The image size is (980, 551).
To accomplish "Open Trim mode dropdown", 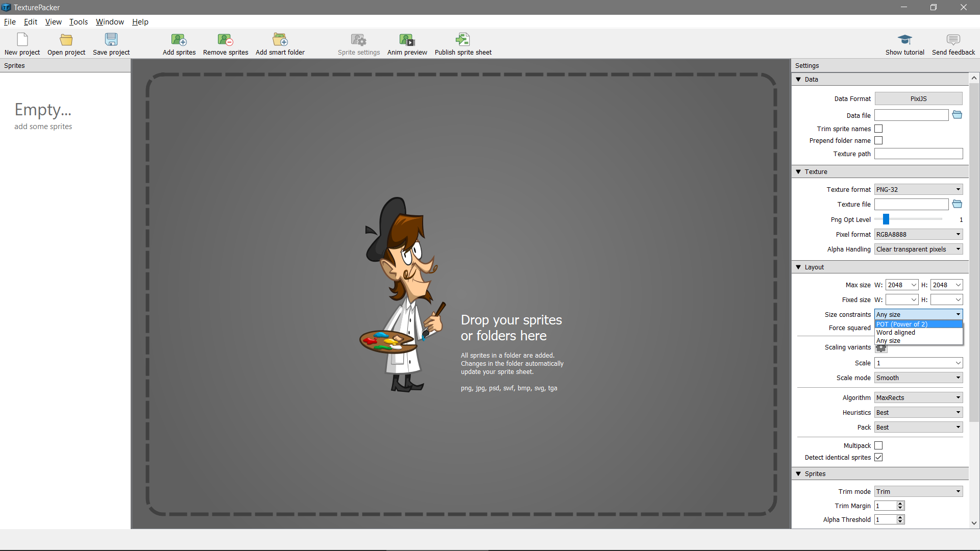I will click(918, 491).
